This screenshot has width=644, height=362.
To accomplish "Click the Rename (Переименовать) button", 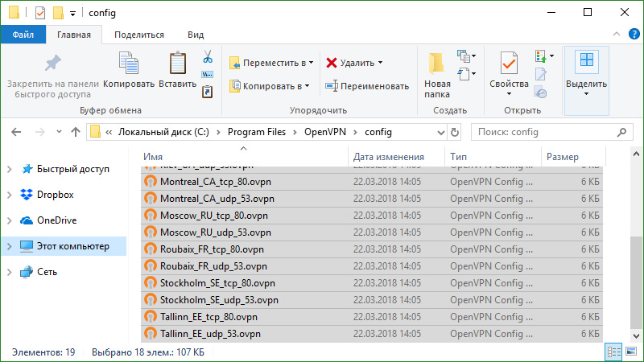I will pyautogui.click(x=367, y=86).
